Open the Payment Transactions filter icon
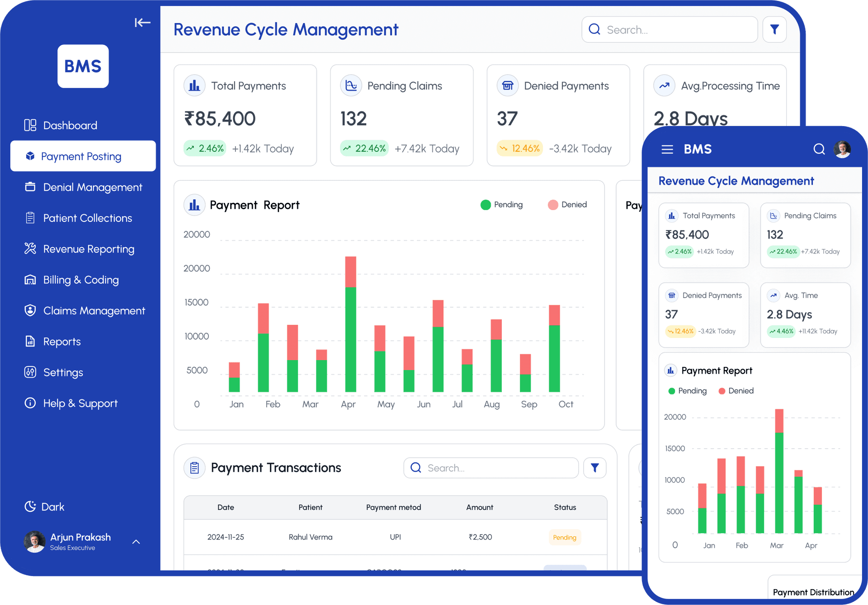 pyautogui.click(x=594, y=468)
